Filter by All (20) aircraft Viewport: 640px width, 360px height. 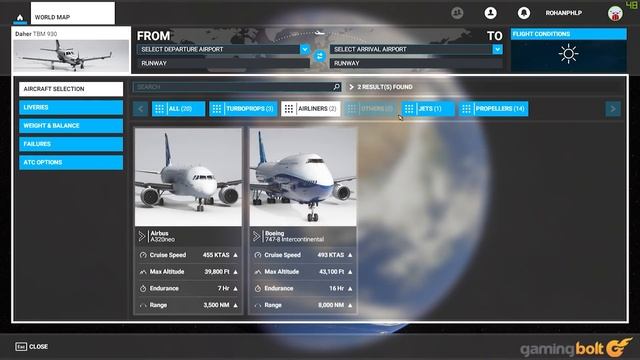178,109
